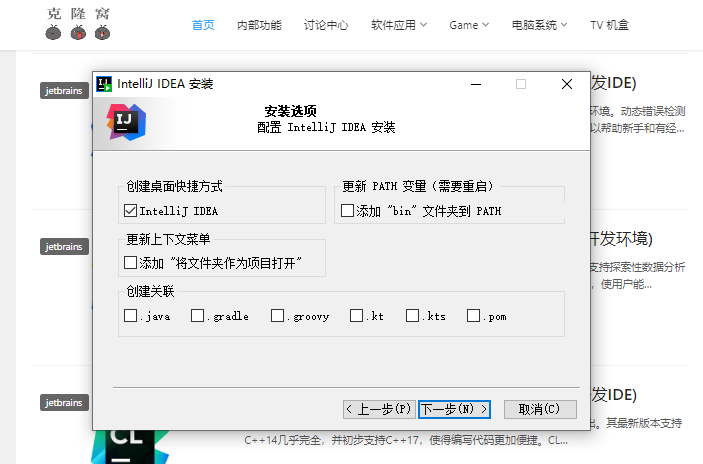Click the CLion description text starting with C++14
Screen dimensions: 703x464
[x=406, y=440]
